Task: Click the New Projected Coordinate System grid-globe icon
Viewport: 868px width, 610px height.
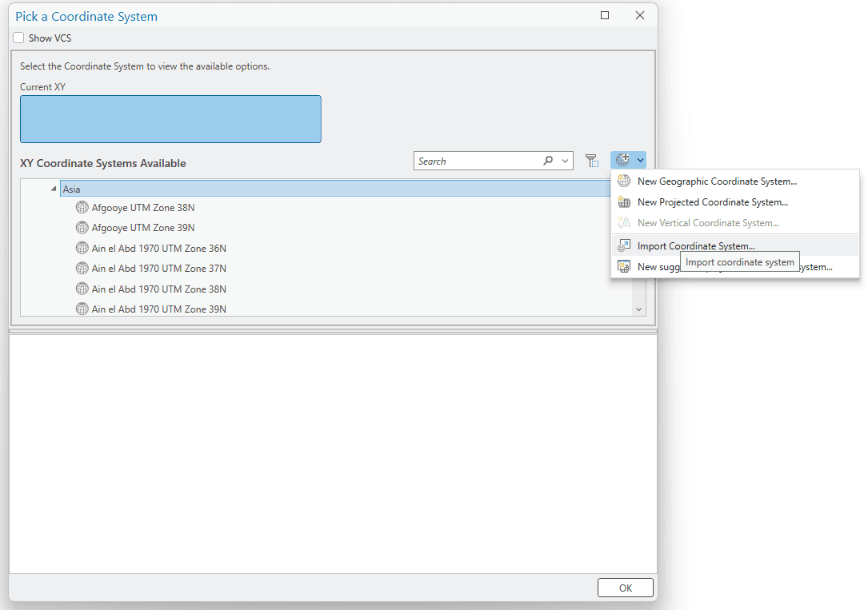Action: click(x=623, y=201)
